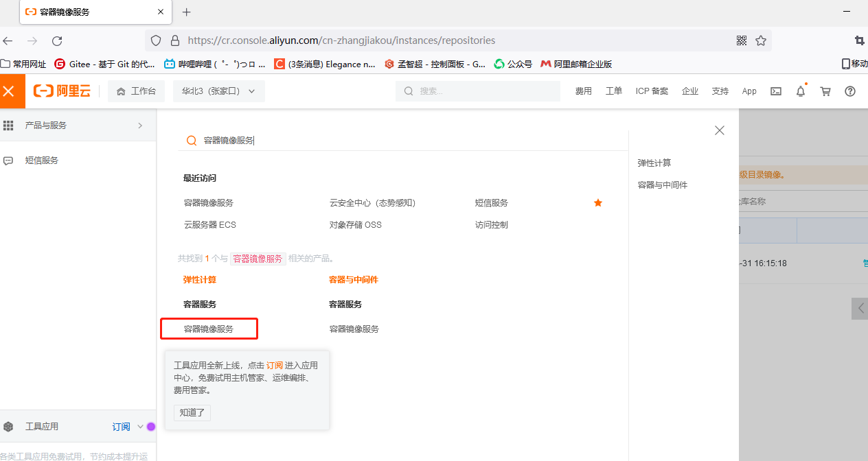Collapse the right panel arrow tab
This screenshot has height=461, width=868.
(860, 309)
